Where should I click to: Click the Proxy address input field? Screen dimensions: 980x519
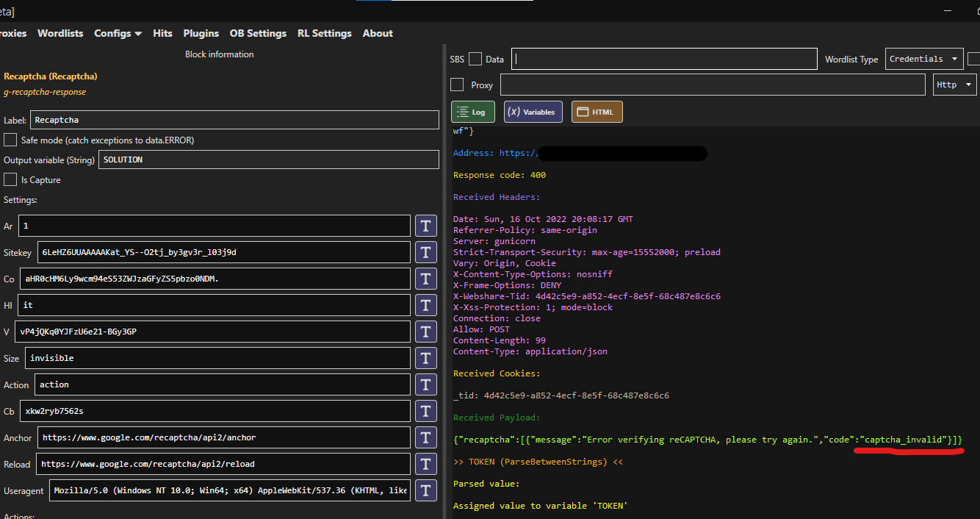tap(713, 85)
